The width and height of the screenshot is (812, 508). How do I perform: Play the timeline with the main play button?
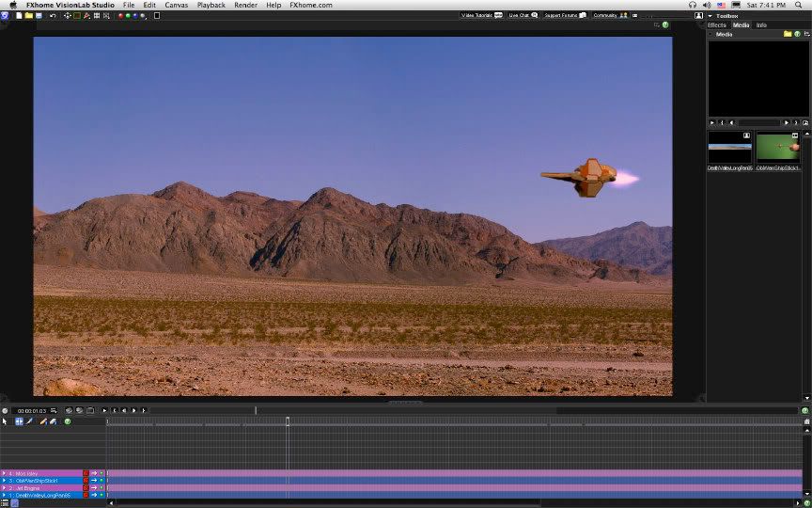click(104, 410)
